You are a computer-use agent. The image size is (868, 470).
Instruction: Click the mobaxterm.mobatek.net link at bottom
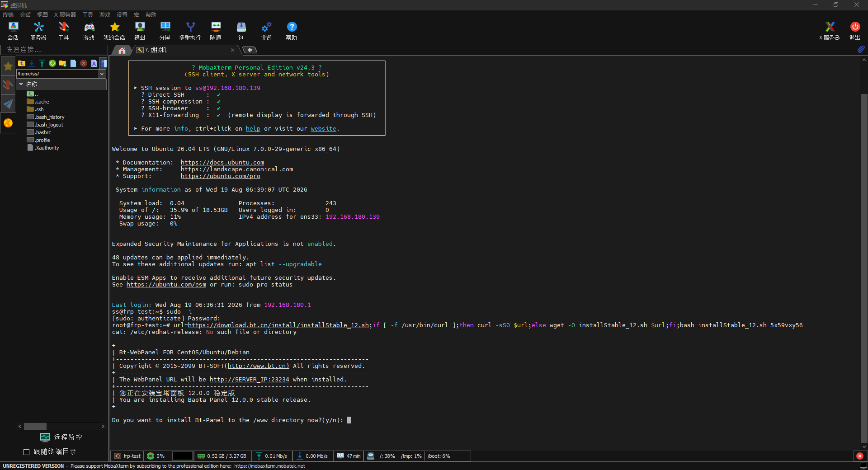click(269, 466)
